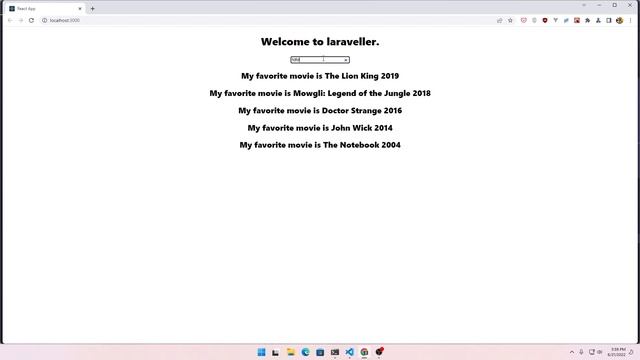Click the browser forward arrow
This screenshot has width=640, height=360.
pyautogui.click(x=20, y=20)
